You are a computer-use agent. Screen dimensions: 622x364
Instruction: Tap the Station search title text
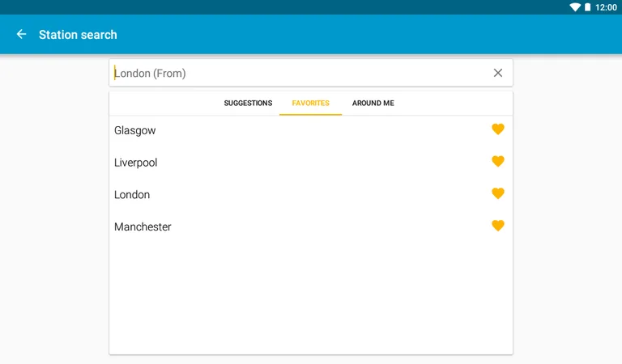coord(78,35)
